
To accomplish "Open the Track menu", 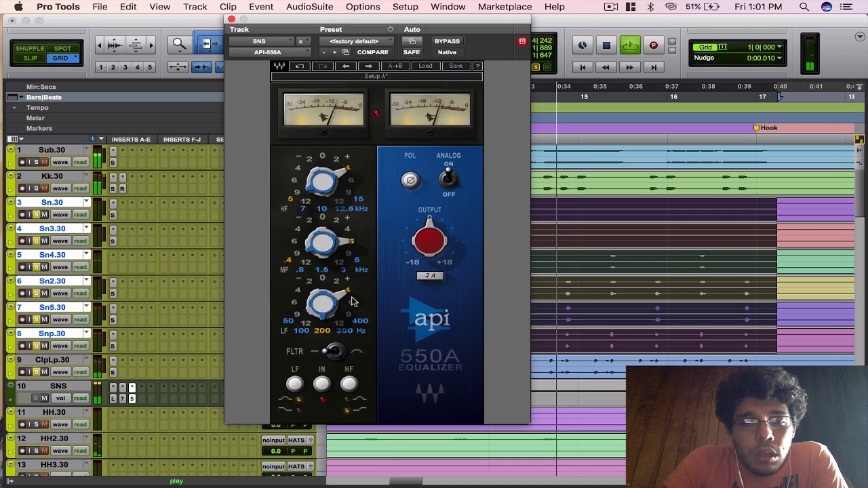I will pyautogui.click(x=195, y=7).
